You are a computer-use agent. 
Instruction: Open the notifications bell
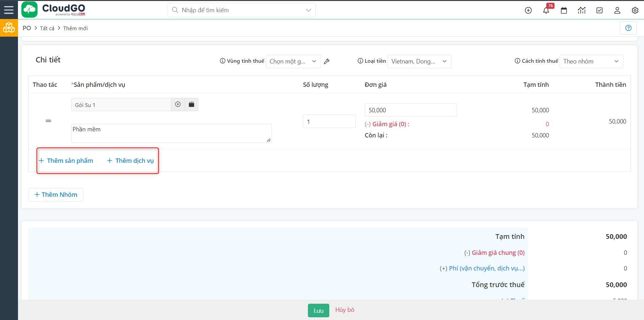coord(546,11)
